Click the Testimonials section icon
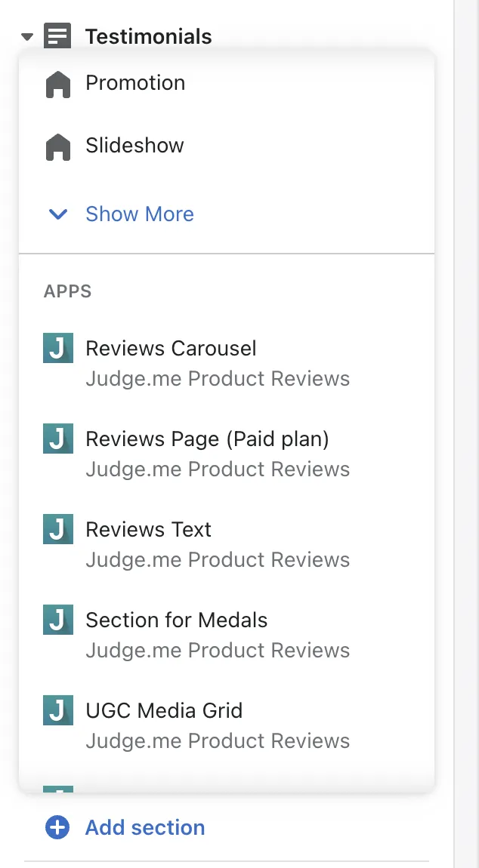Image resolution: width=479 pixels, height=868 pixels. [57, 36]
